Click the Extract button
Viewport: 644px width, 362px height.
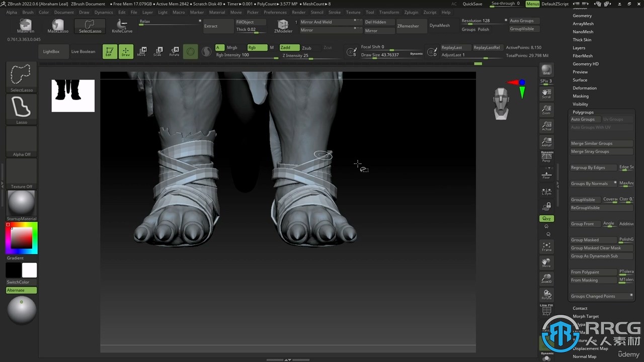218,26
